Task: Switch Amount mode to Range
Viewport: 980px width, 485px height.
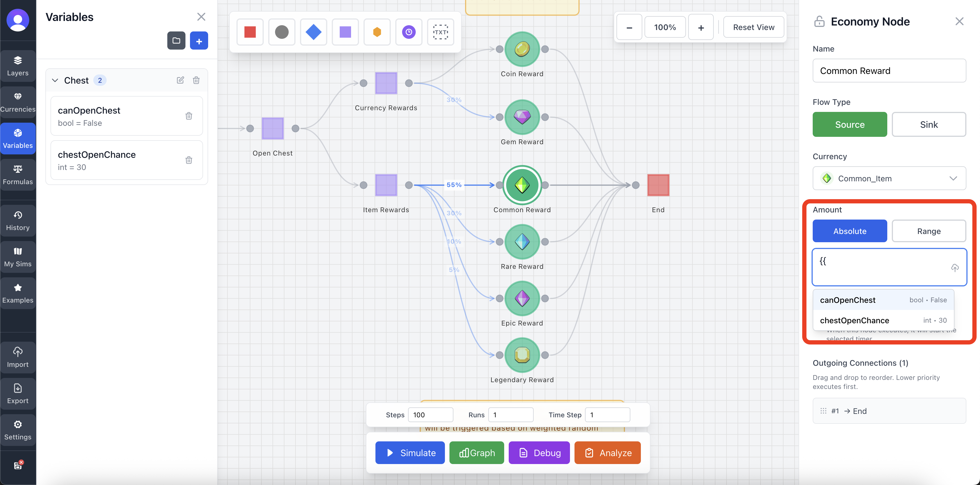Action: pyautogui.click(x=928, y=231)
